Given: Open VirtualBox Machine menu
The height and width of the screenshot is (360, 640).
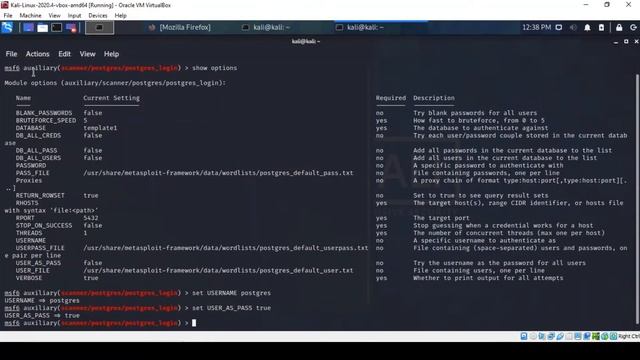Looking at the screenshot, I should [30, 16].
